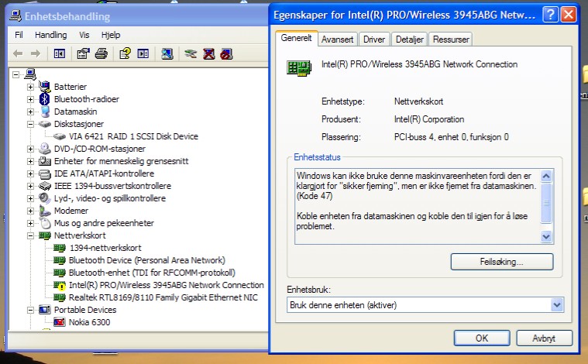Image resolution: width=588 pixels, height=364 pixels.
Task: Click the Avbryt button
Action: 544,338
